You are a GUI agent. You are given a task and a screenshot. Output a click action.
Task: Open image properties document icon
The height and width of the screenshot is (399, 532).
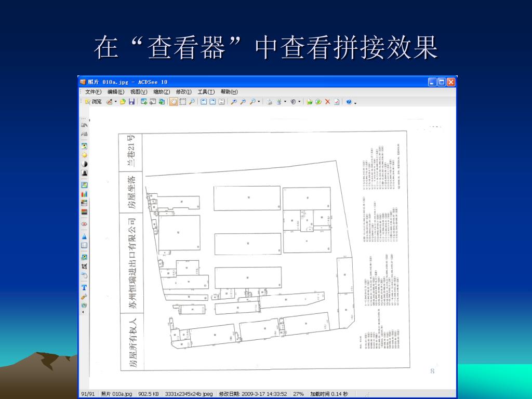tap(337, 101)
